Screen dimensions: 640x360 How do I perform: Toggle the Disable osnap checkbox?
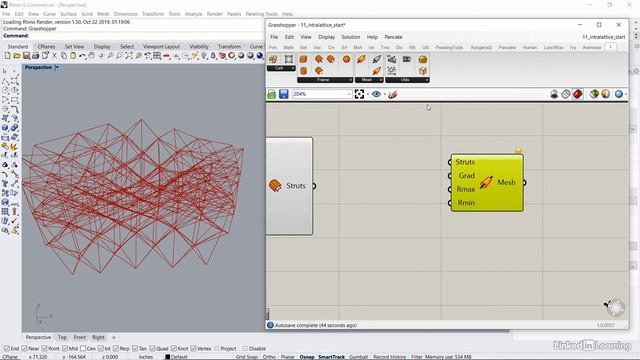[x=245, y=349]
